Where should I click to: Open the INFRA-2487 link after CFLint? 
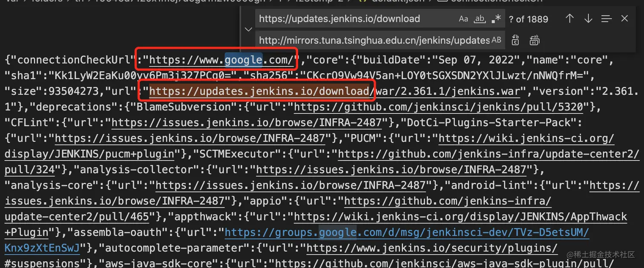pyautogui.click(x=247, y=123)
